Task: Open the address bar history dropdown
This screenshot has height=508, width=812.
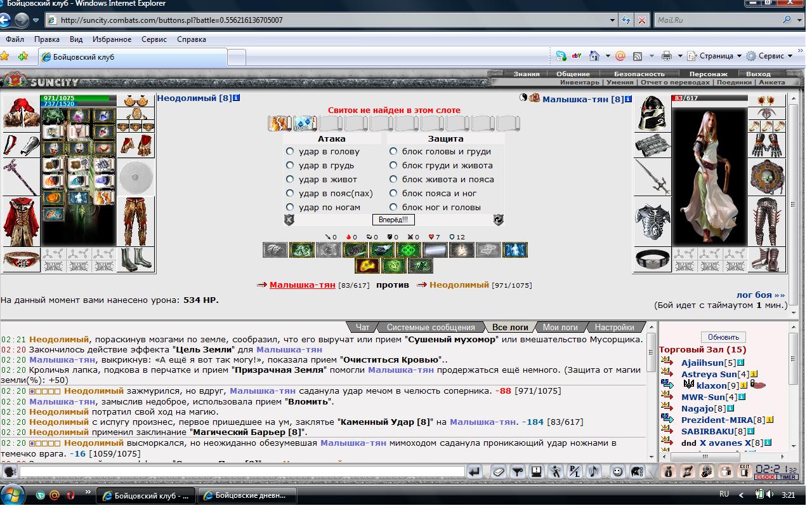Action: (612, 20)
